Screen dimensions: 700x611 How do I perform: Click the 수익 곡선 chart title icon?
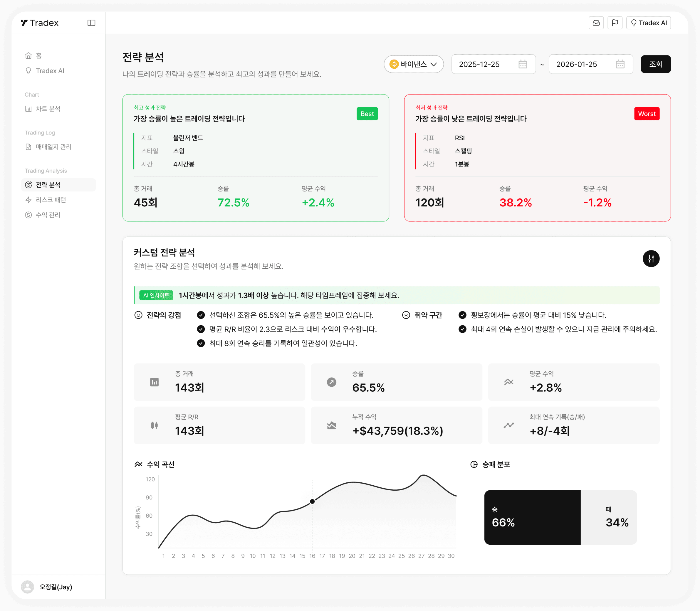pyautogui.click(x=138, y=464)
